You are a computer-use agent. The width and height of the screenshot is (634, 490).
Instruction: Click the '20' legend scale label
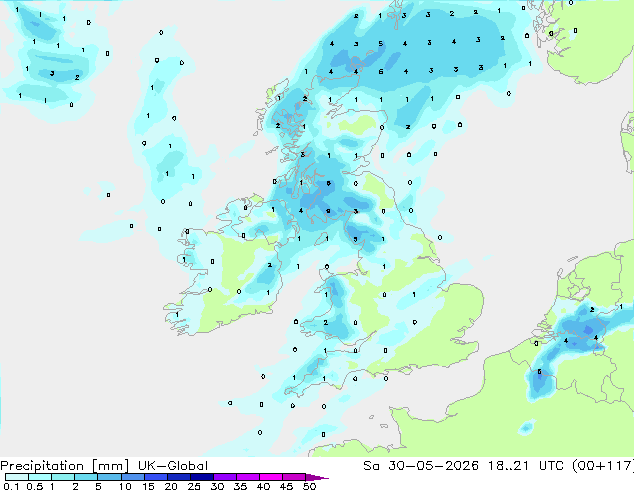(171, 486)
